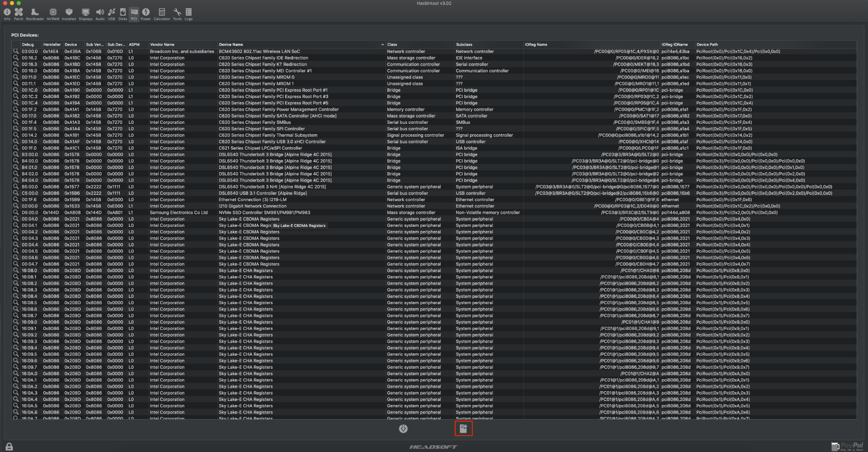Click the lock icon in the footer
868x452 pixels.
point(9,447)
